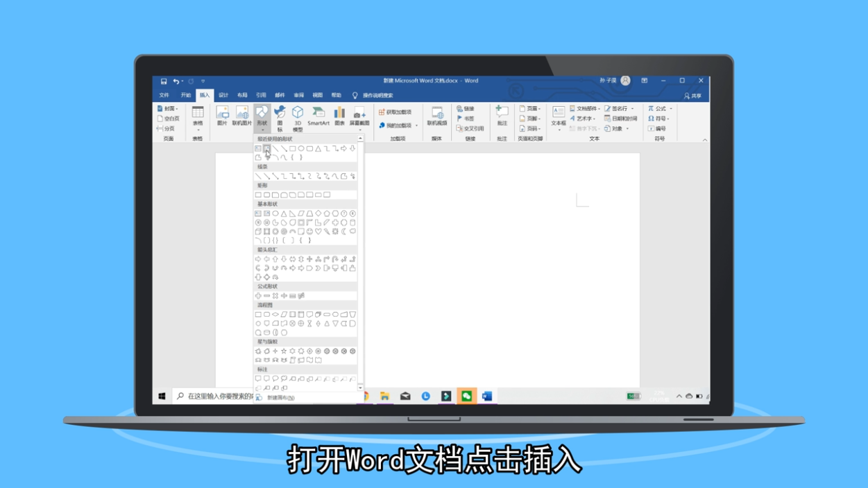This screenshot has height=488, width=868.
Task: Click the Save icon in quick access
Action: pyautogui.click(x=164, y=81)
